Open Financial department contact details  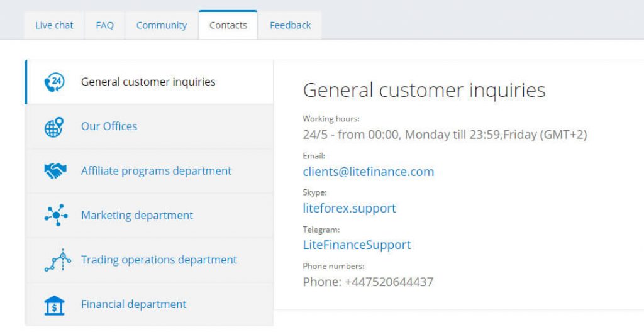point(133,305)
